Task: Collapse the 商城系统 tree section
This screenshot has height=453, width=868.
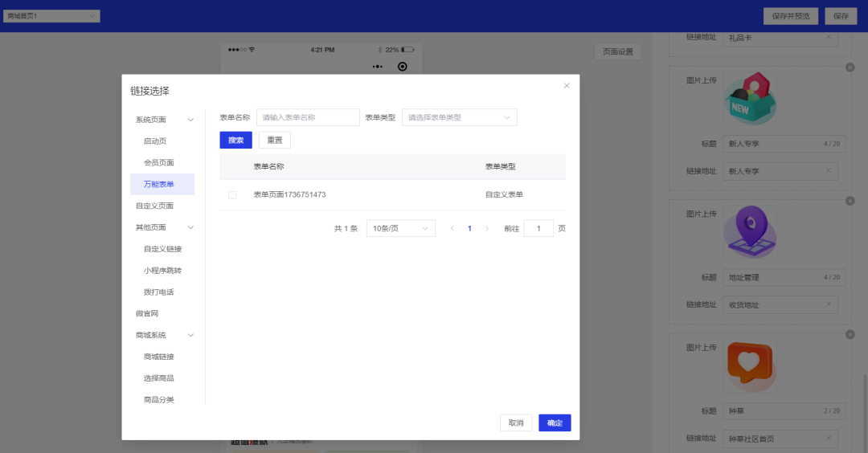Action: [x=190, y=335]
